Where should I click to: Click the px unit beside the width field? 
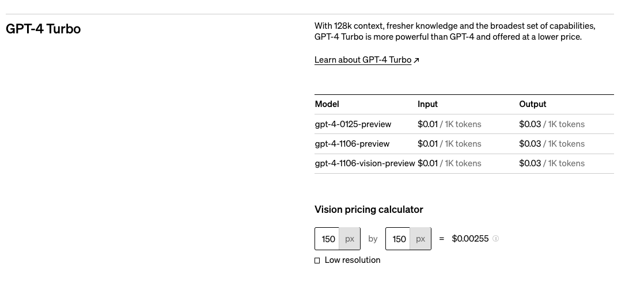(350, 239)
